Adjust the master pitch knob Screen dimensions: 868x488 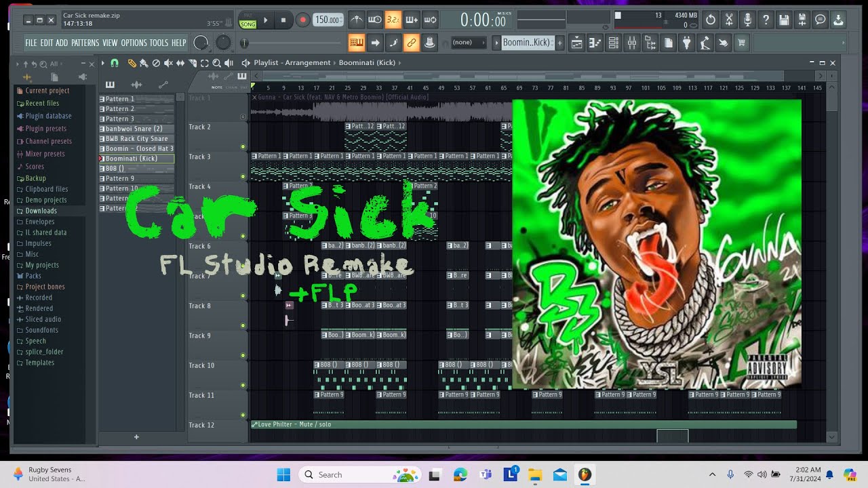point(223,43)
